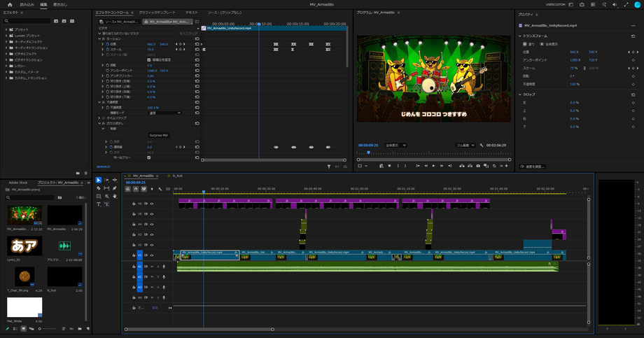Click the Project panel thumbnail zoom slider
Viewport: 644px width, 338px height.
pos(47,329)
